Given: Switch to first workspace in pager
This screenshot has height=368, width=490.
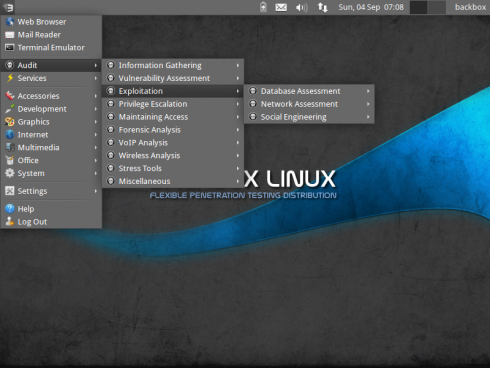Looking at the screenshot, I should (419, 7).
